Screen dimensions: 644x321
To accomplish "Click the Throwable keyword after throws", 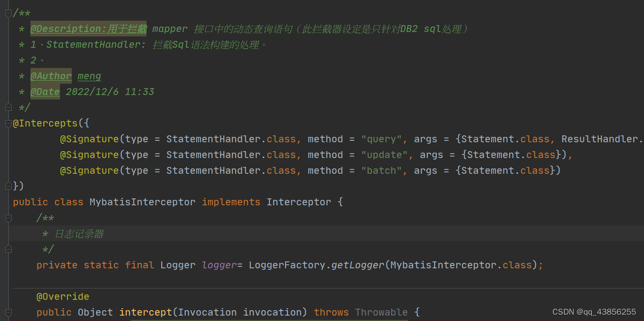I will tap(381, 312).
